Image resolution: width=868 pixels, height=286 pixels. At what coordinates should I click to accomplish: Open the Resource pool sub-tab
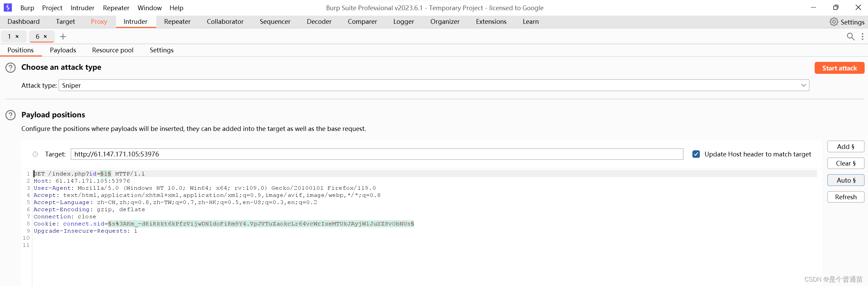(112, 50)
